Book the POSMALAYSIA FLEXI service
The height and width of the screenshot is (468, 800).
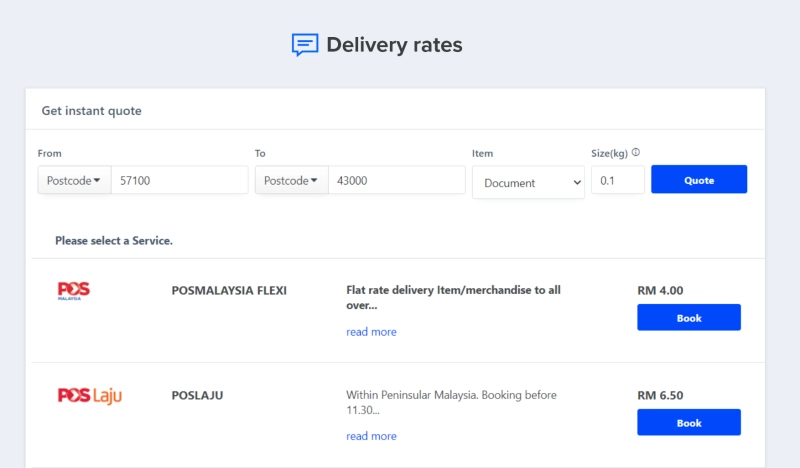pyautogui.click(x=689, y=317)
